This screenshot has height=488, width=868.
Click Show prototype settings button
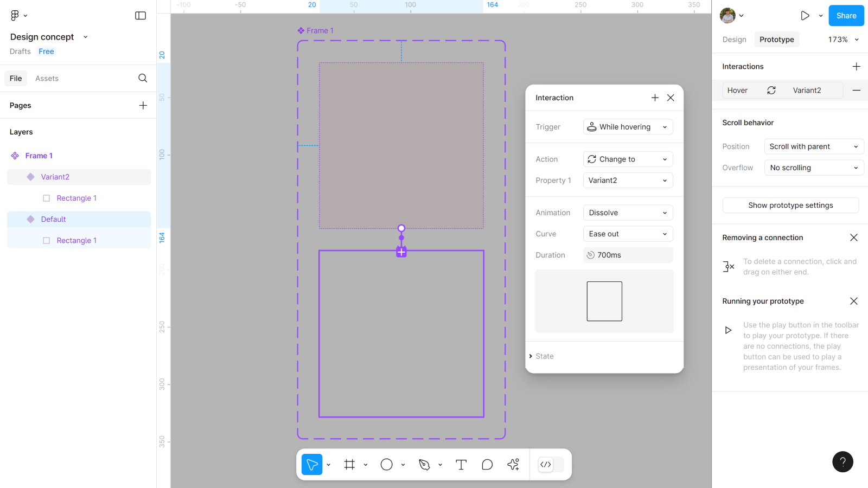click(790, 206)
